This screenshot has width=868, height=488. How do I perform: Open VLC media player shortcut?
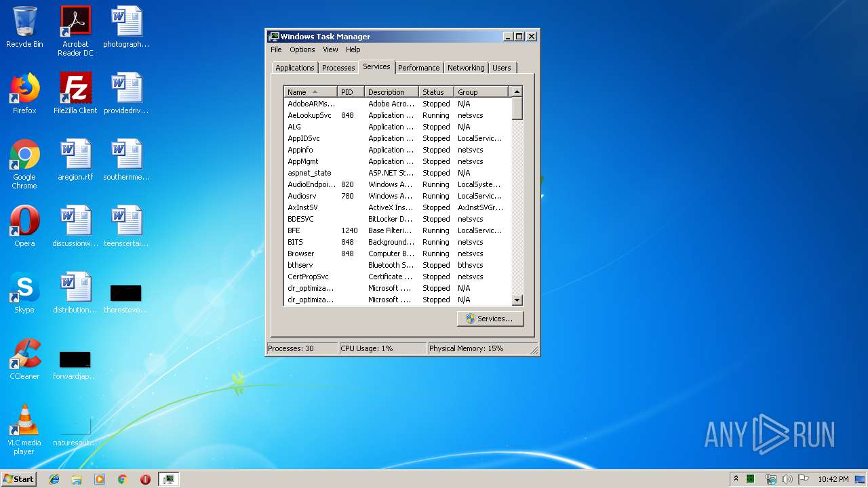(24, 430)
